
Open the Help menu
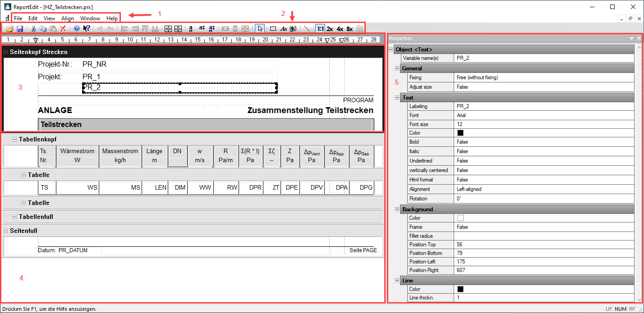pos(112,18)
